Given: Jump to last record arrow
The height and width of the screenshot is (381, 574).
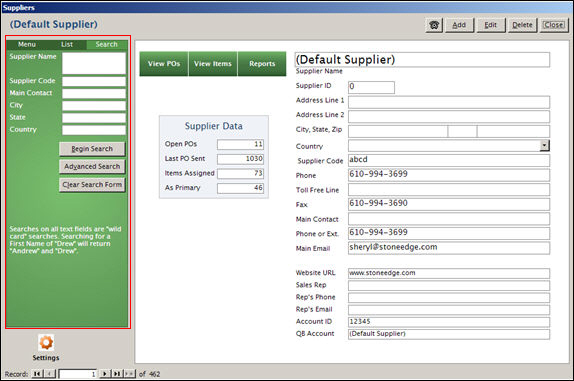Looking at the screenshot, I should 117,374.
